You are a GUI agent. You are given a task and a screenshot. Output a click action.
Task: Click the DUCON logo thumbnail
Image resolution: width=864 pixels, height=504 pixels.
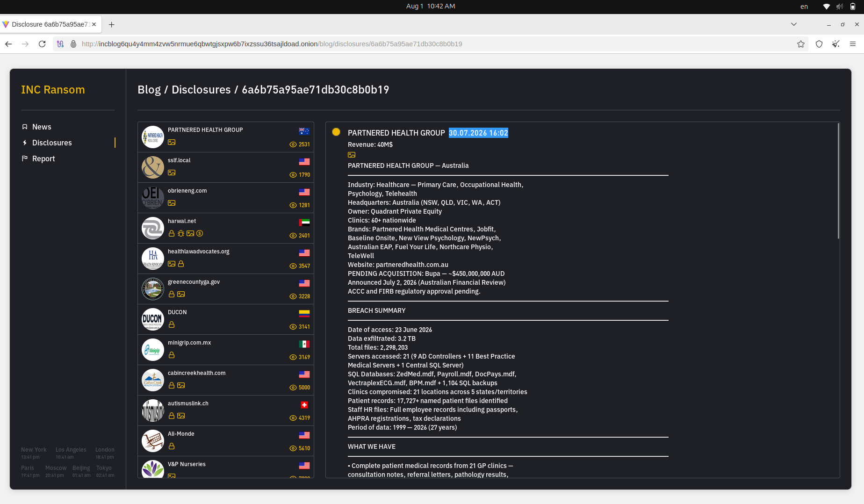pos(153,319)
